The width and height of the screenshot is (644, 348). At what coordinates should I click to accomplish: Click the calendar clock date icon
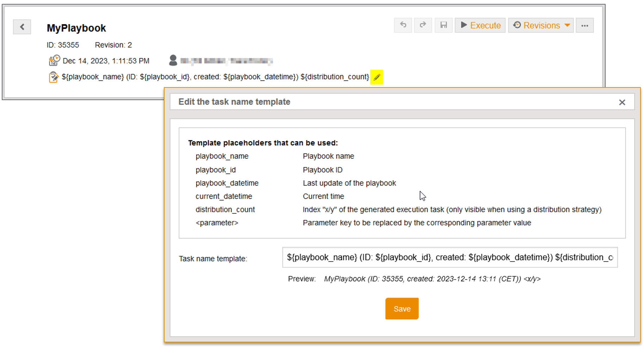(54, 61)
